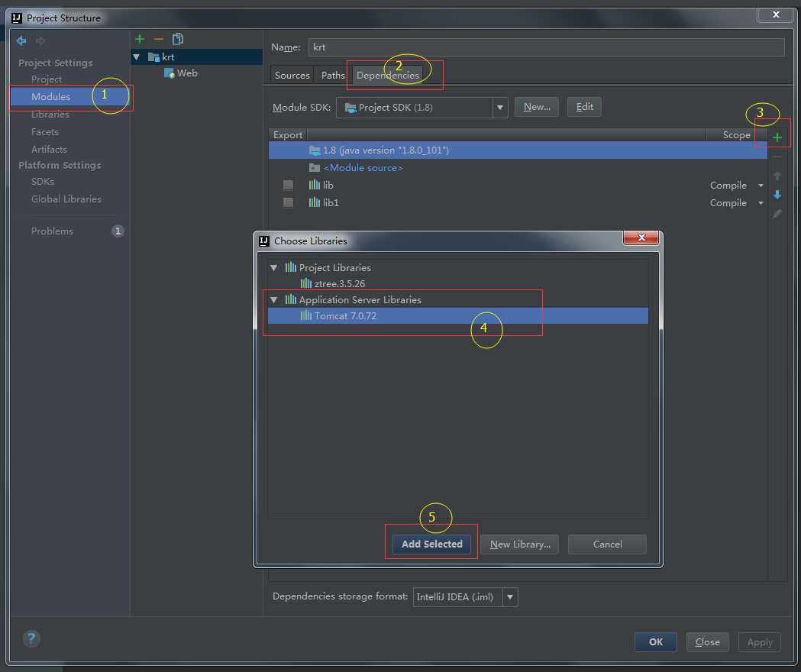Click the New... SDK button
Image resolution: width=801 pixels, height=672 pixels.
pyautogui.click(x=536, y=107)
